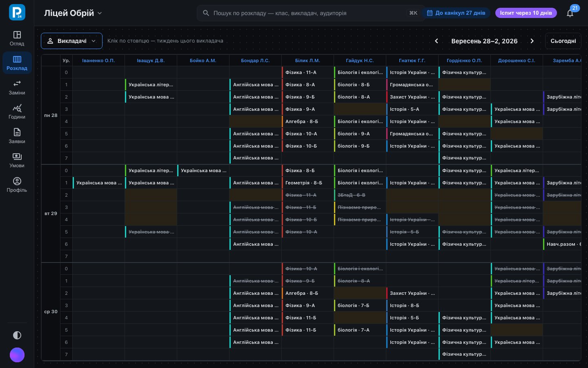588x368 pixels.
Task: Select Алгебра · 8-Б on Monday lesson 4
Action: (x=307, y=121)
